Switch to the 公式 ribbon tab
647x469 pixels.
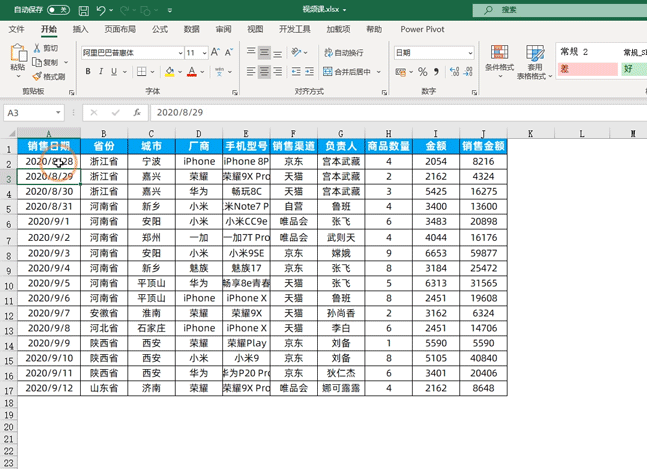160,29
